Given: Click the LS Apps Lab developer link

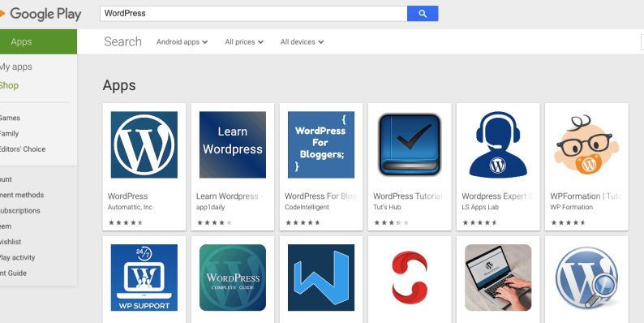Looking at the screenshot, I should (x=480, y=207).
